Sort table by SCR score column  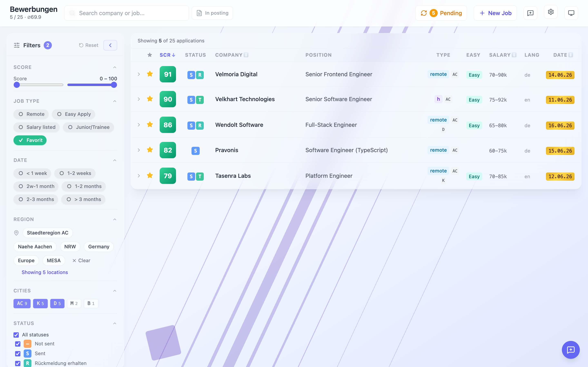tap(167, 55)
